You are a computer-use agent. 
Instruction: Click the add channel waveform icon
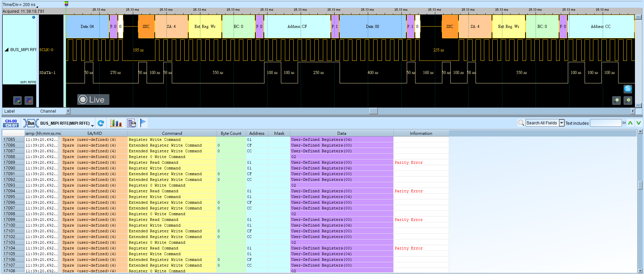pos(17,100)
